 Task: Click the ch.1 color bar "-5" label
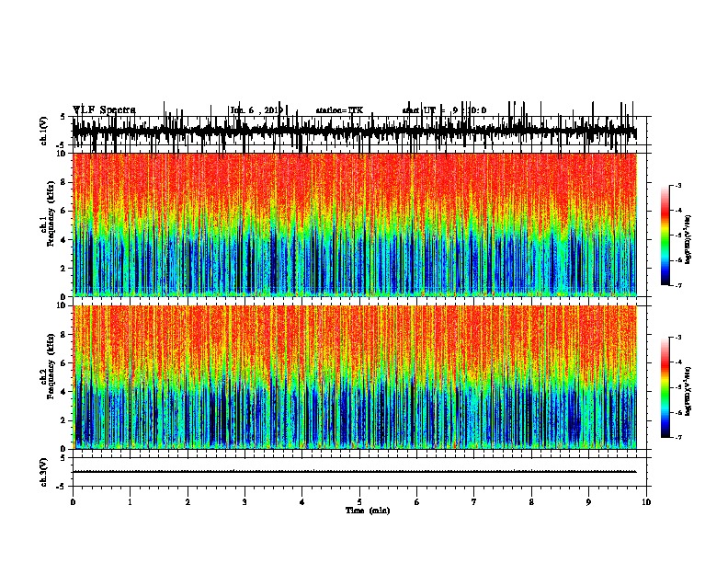coord(677,236)
